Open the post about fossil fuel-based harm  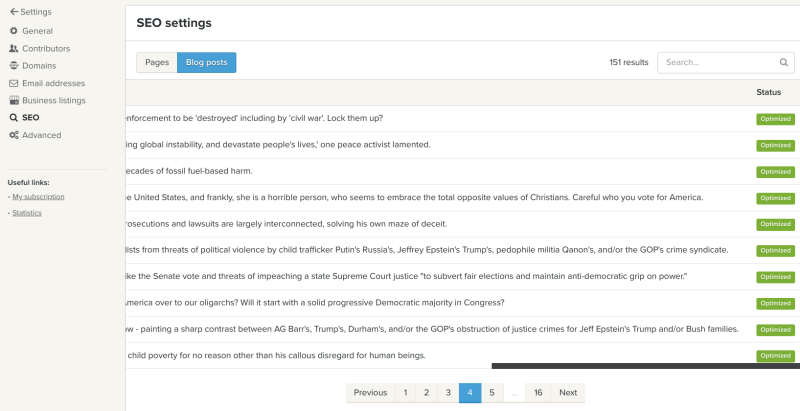(188, 171)
